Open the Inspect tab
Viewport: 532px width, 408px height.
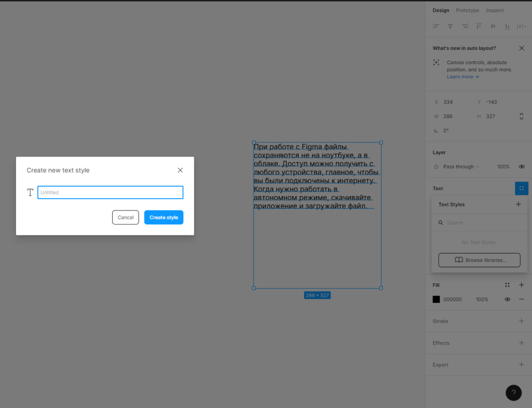tap(495, 10)
